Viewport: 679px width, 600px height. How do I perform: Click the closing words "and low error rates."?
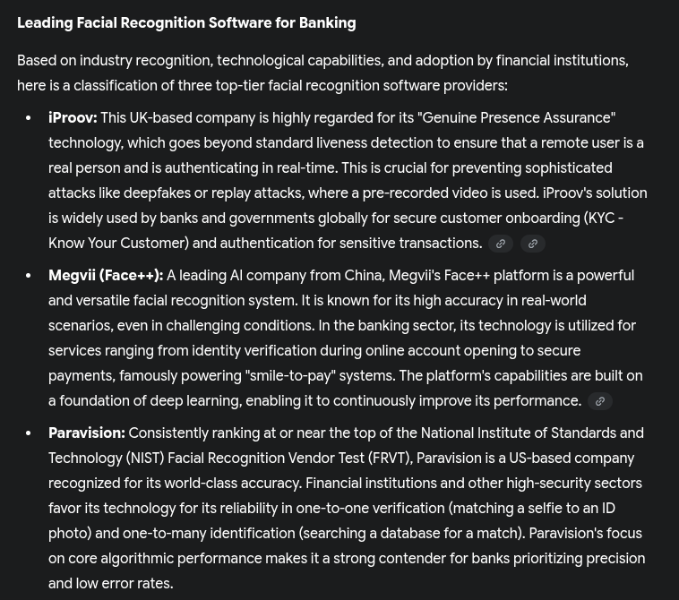pos(110,583)
